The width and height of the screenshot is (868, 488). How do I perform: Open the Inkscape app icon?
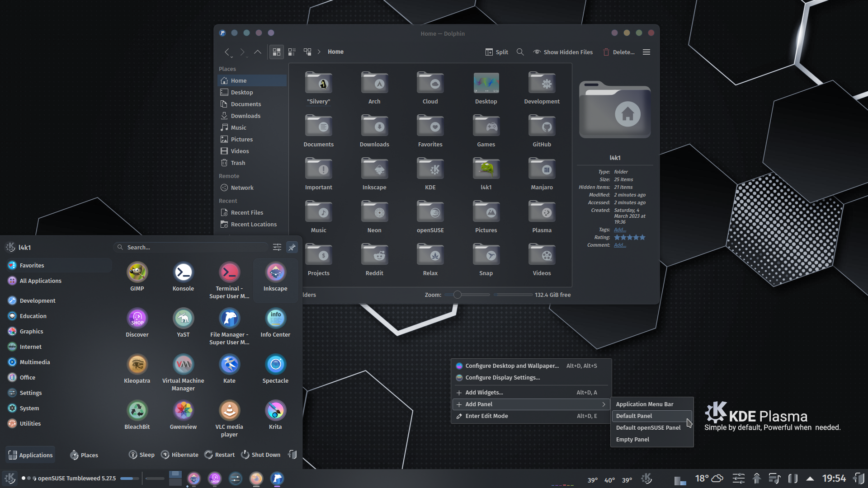click(x=275, y=272)
